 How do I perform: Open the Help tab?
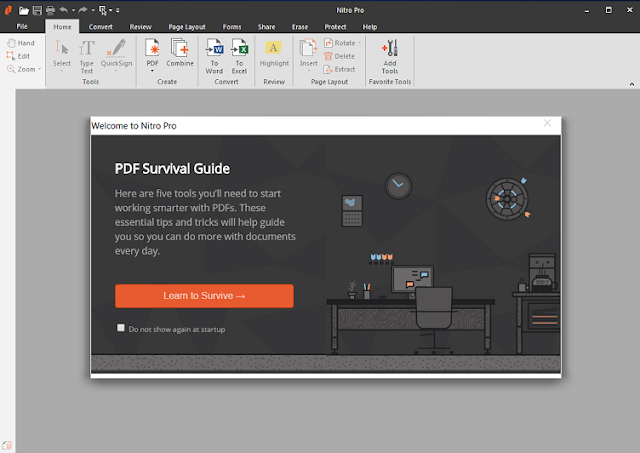pos(370,27)
